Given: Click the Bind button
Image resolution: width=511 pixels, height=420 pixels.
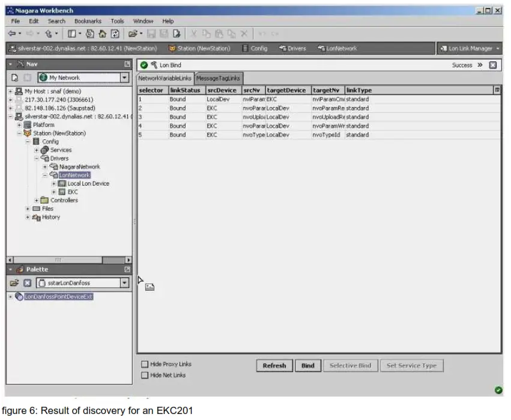Looking at the screenshot, I should 307,365.
